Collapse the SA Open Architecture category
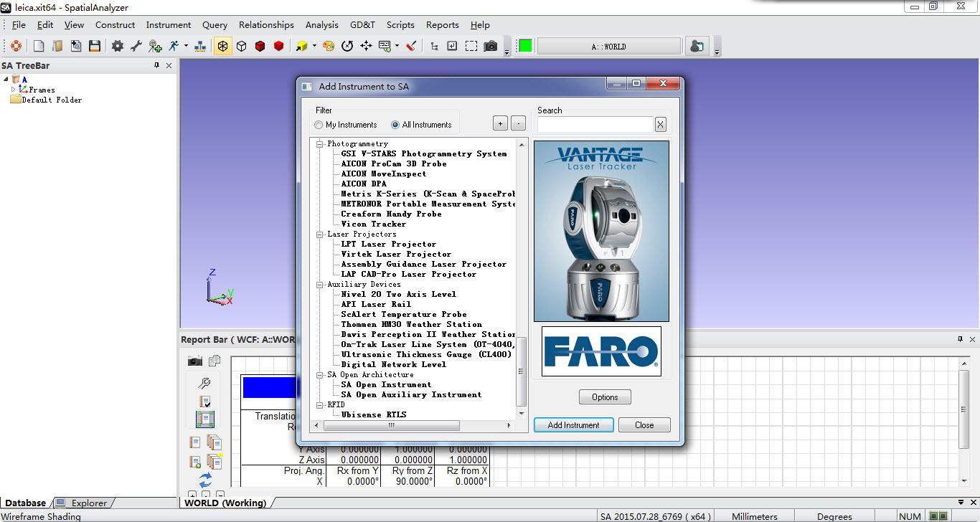The image size is (980, 522). [320, 375]
